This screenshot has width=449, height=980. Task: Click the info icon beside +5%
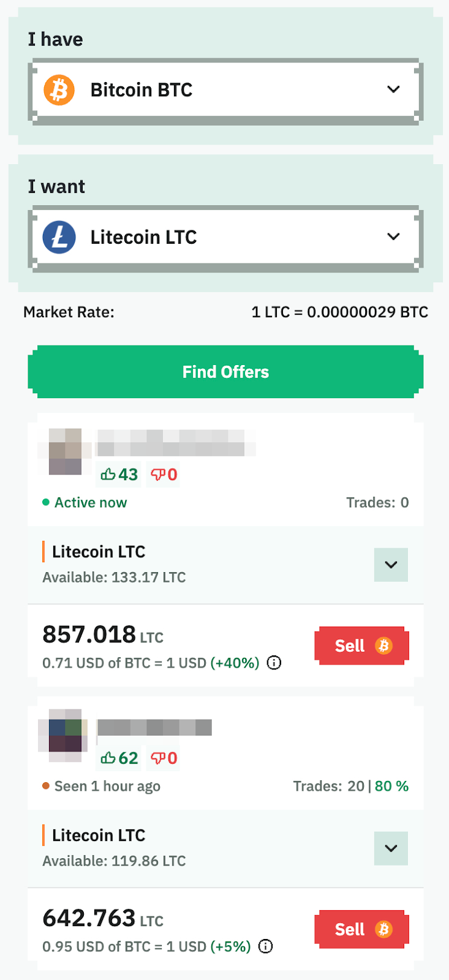coord(266,946)
